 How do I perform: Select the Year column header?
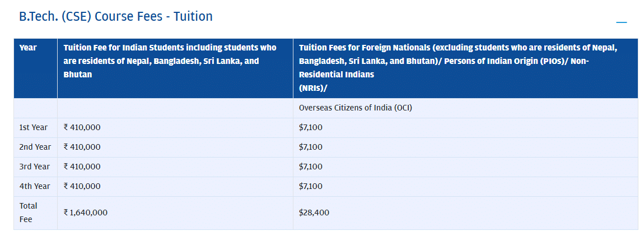28,48
